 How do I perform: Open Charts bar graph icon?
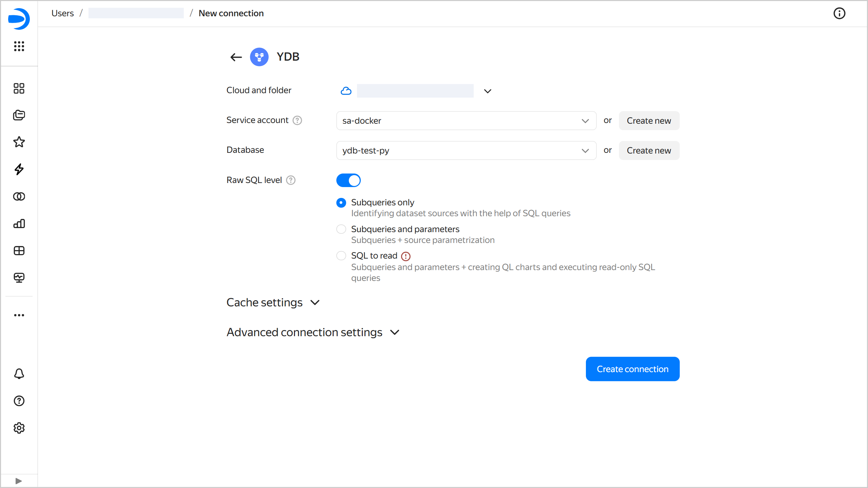pyautogui.click(x=19, y=224)
